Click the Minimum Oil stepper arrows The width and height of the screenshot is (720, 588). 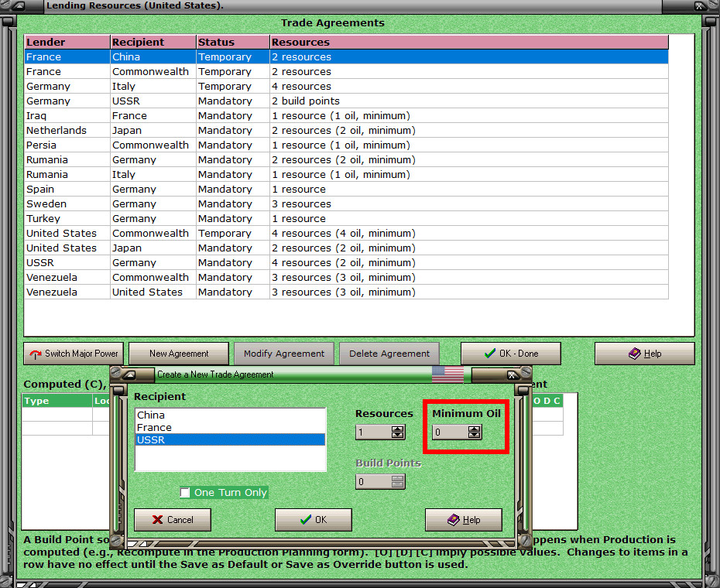click(475, 432)
